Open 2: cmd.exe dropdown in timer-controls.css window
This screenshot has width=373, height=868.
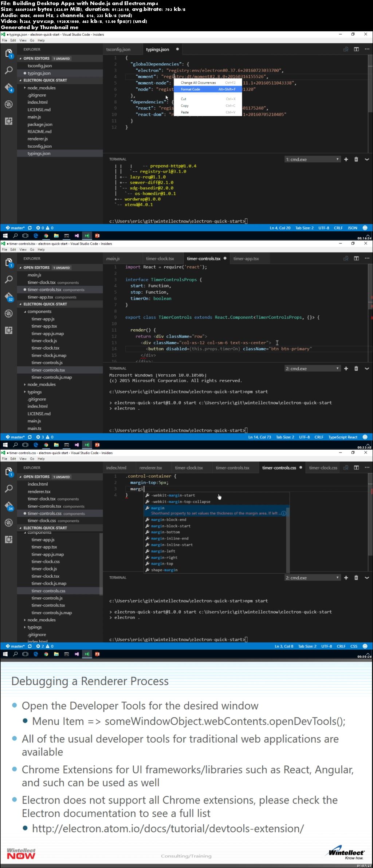[312, 578]
